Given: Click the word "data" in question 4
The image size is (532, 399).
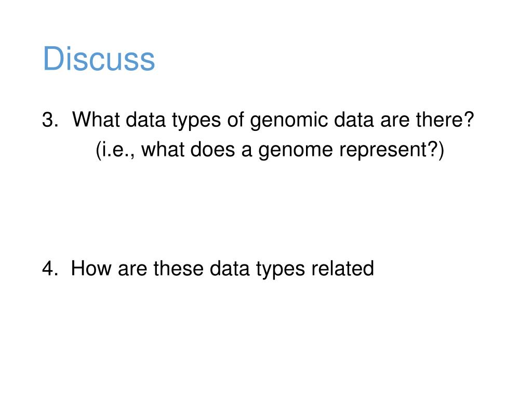Looking at the screenshot, I should click(230, 269).
